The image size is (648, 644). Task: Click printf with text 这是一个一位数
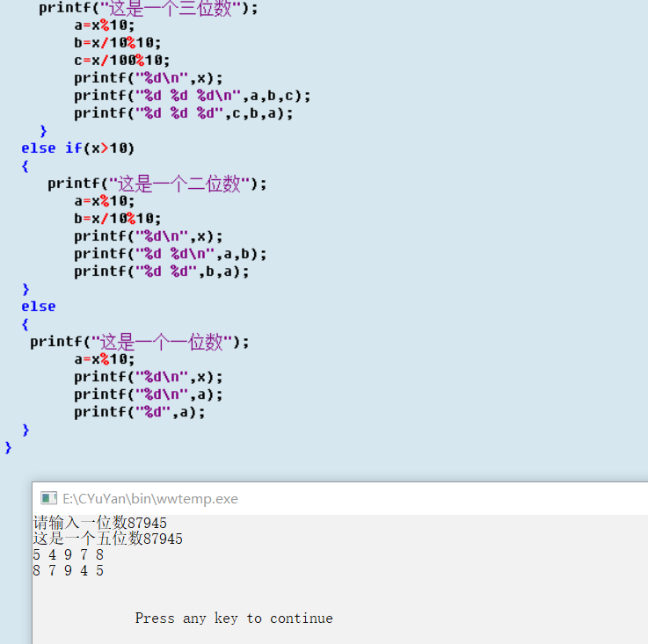(x=140, y=342)
